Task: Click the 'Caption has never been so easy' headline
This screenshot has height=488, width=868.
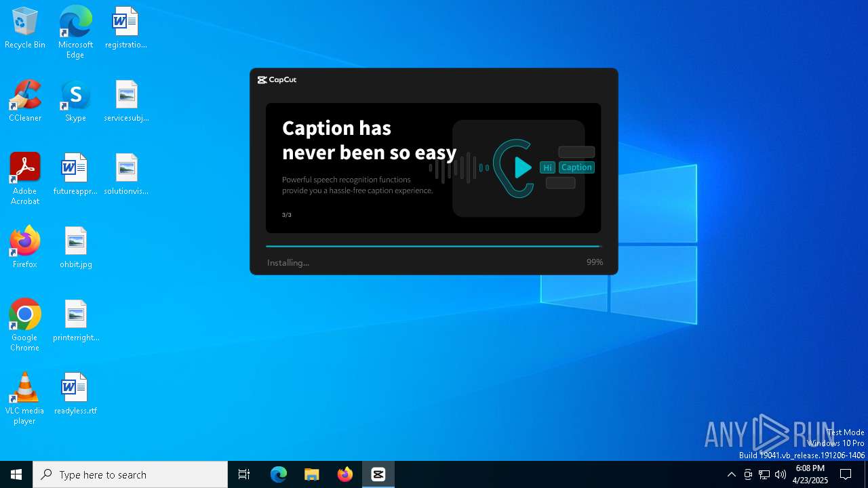Action: tap(369, 140)
